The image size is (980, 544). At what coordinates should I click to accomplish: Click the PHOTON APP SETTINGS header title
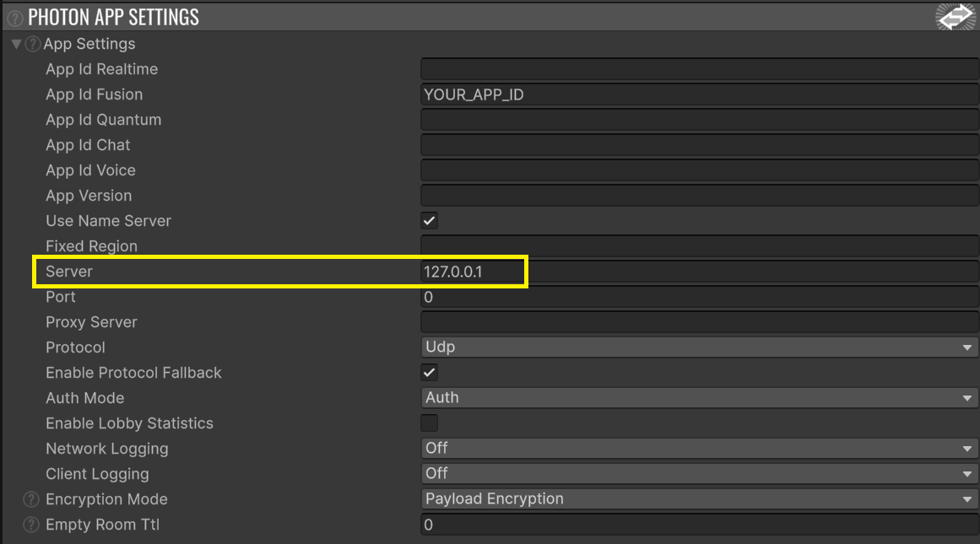click(x=114, y=18)
